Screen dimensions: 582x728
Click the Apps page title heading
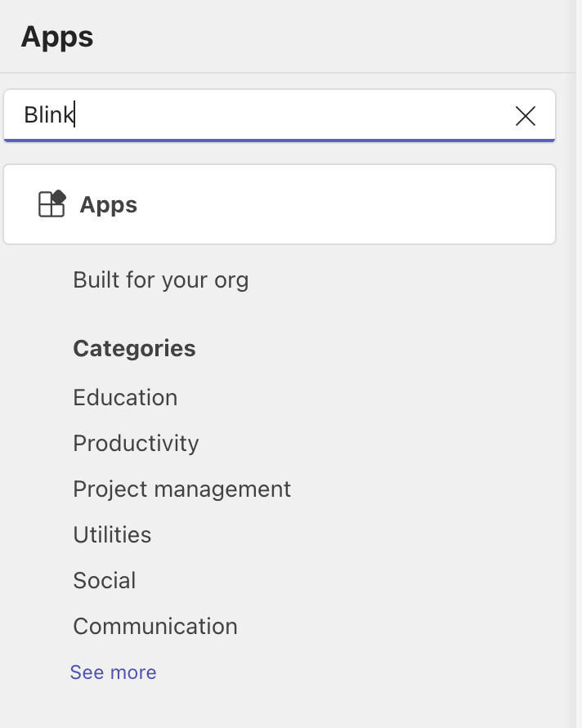57,37
